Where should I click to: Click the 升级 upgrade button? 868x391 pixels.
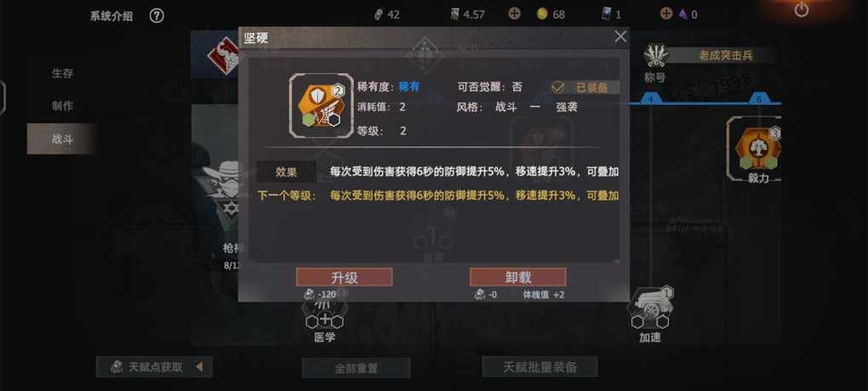tap(345, 278)
